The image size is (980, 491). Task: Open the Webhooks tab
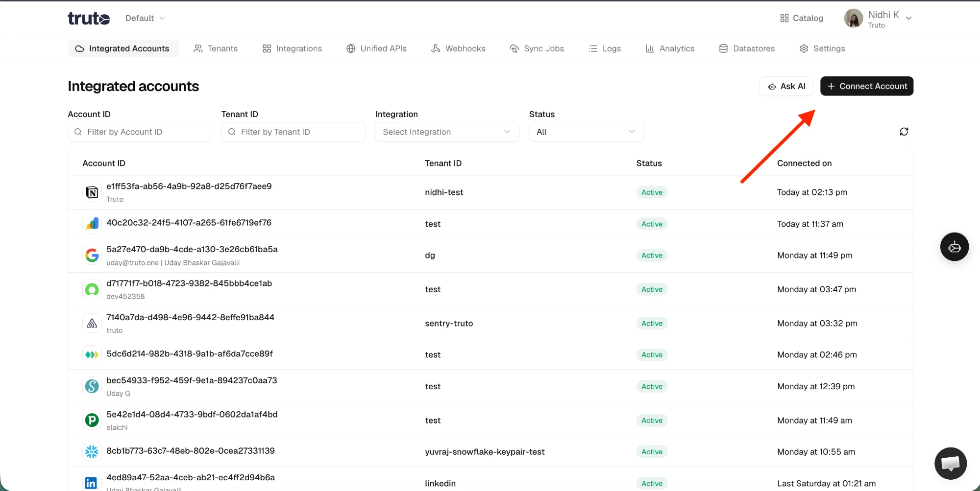pos(458,48)
